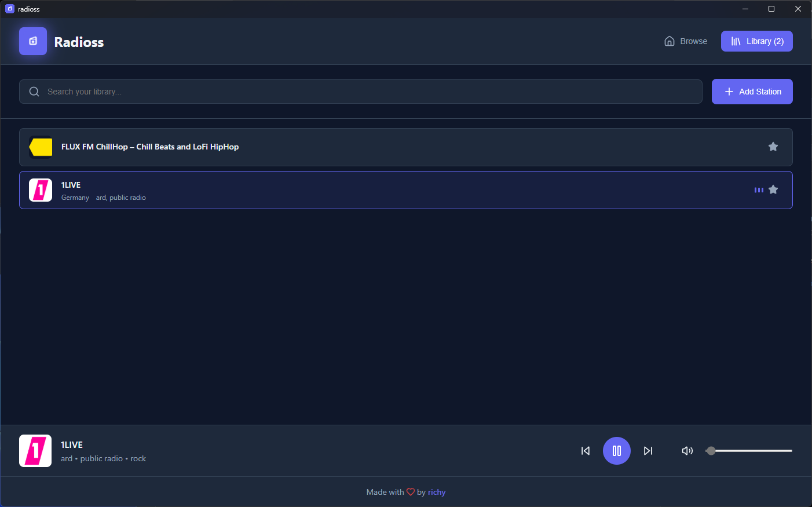Switch to the Library (2) tab
Screen dimensions: 812x507
point(757,41)
